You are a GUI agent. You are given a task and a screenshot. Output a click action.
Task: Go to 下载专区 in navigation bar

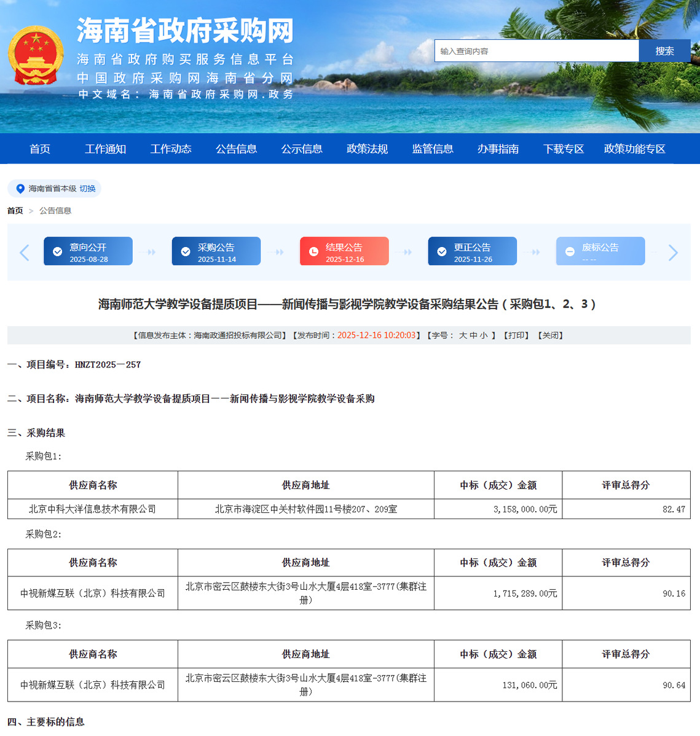coord(563,149)
